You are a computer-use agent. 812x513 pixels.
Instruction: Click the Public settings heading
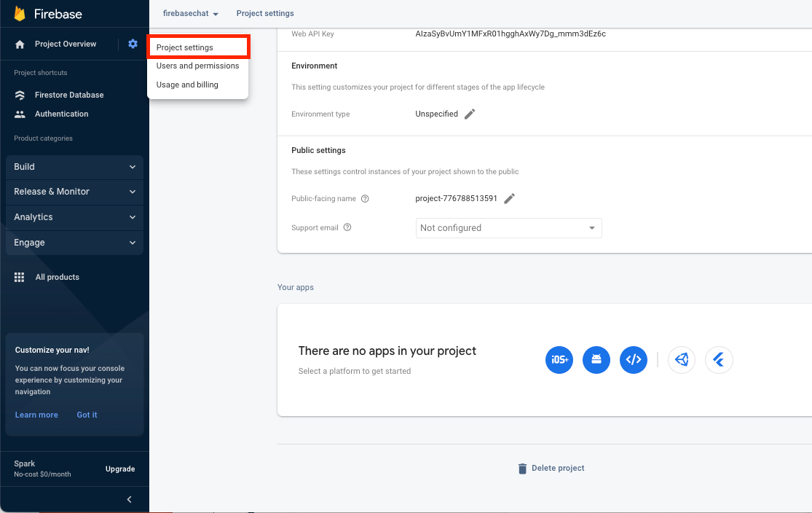point(318,150)
